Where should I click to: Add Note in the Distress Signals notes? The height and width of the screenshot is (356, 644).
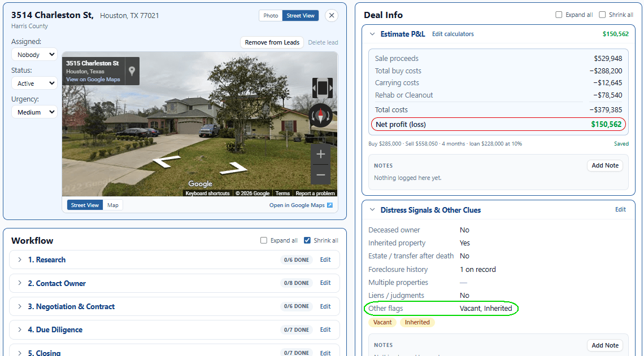click(x=605, y=345)
